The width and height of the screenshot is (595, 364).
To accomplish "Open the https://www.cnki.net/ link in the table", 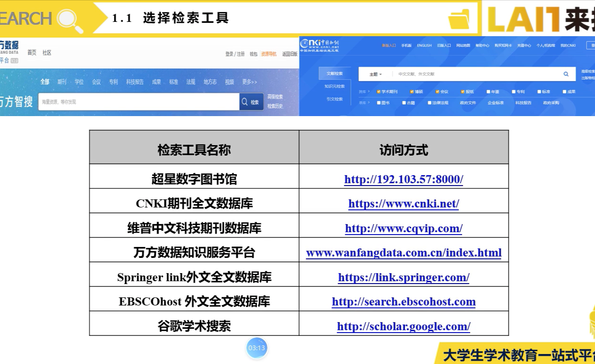I will pos(403,203).
